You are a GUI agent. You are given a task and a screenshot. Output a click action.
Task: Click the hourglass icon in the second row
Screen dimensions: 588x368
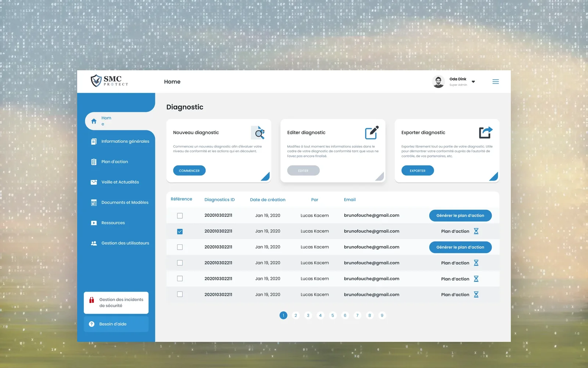(x=476, y=231)
